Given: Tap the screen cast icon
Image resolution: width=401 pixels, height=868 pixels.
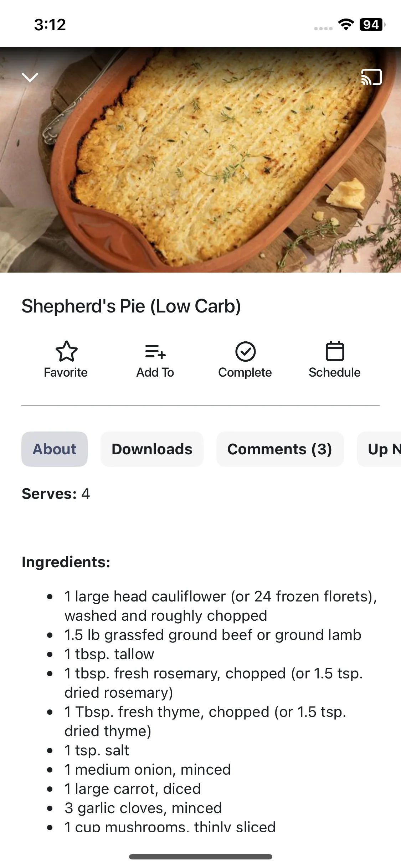Looking at the screenshot, I should (371, 77).
